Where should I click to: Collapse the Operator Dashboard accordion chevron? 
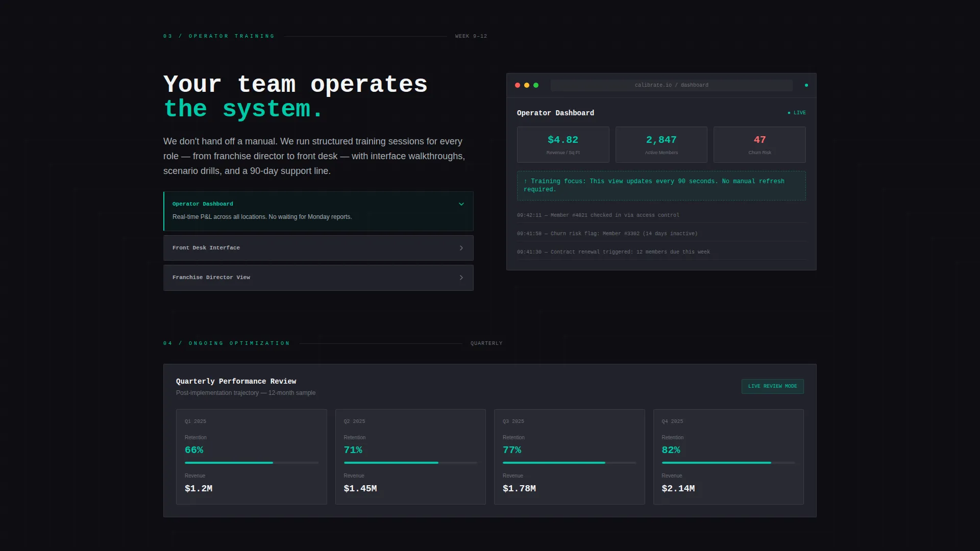[x=461, y=204]
